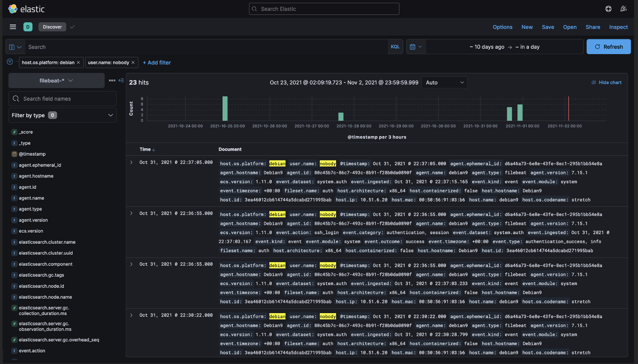Open the Options menu
Viewport: 638px width, 364px height.
click(503, 27)
